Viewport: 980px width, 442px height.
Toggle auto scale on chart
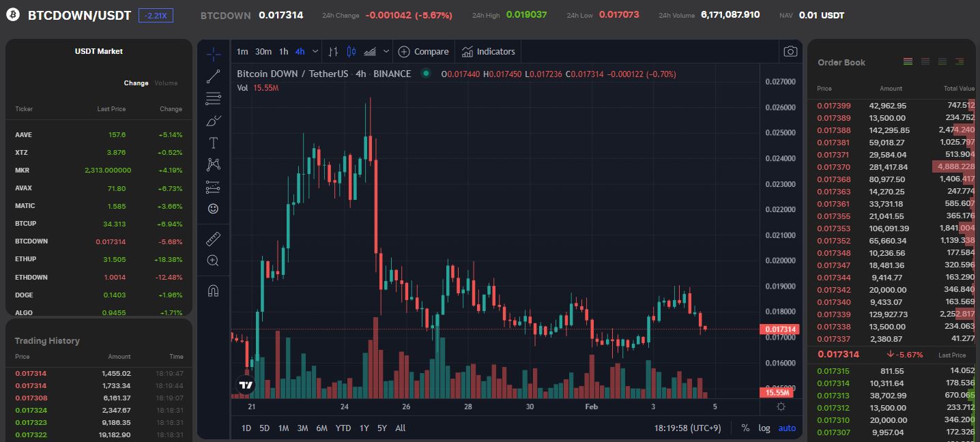pos(787,428)
